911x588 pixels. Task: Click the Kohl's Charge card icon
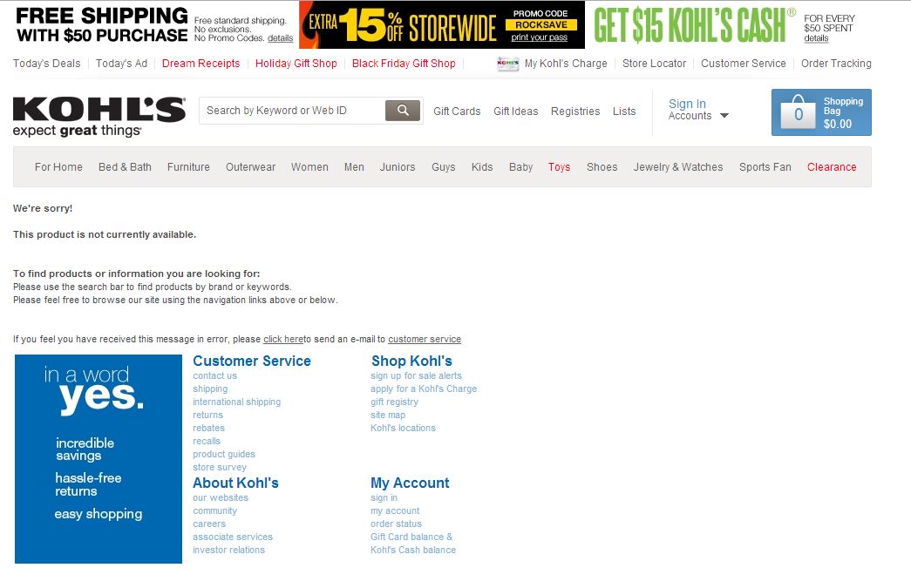(x=507, y=64)
